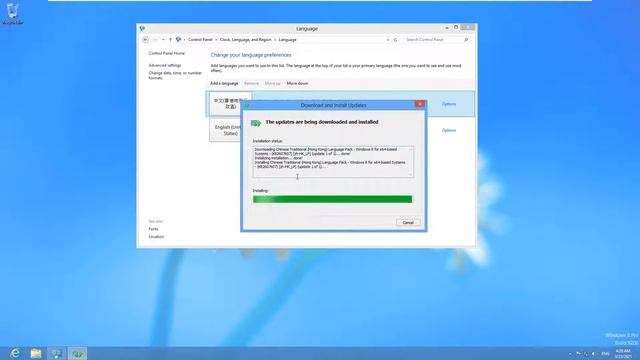Open recent locations dropdown in the Language window
The height and width of the screenshot is (360, 640).
[163, 40]
